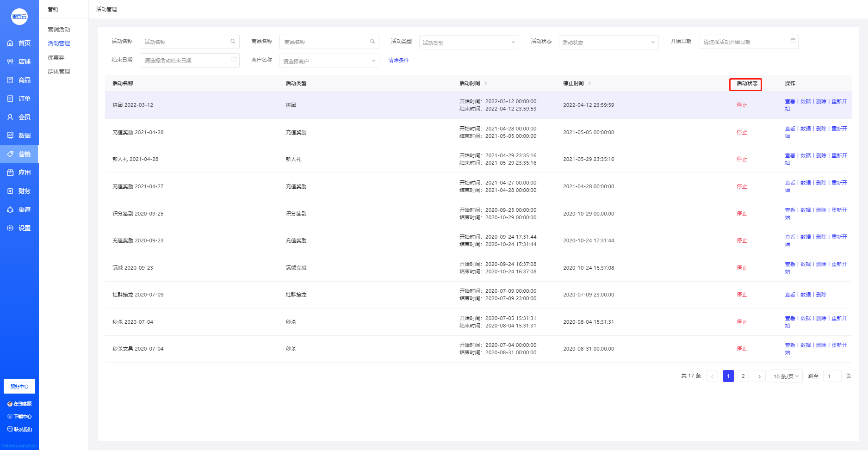
Task: Click 删除 for 新人礼 2021-04-28 row
Action: point(821,155)
